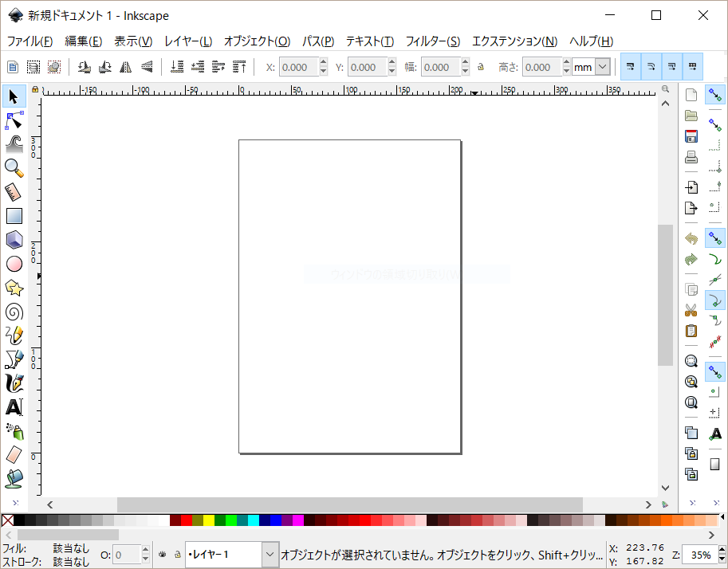Screen dimensions: 728x569
Task: Select the Tweak tool
Action: (x=14, y=145)
